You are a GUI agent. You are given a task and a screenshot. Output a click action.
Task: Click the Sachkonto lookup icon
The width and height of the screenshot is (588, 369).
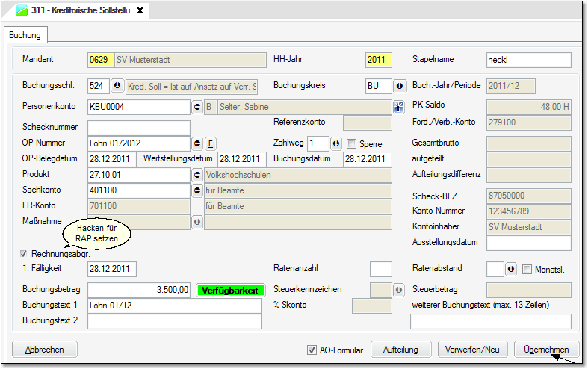click(197, 190)
